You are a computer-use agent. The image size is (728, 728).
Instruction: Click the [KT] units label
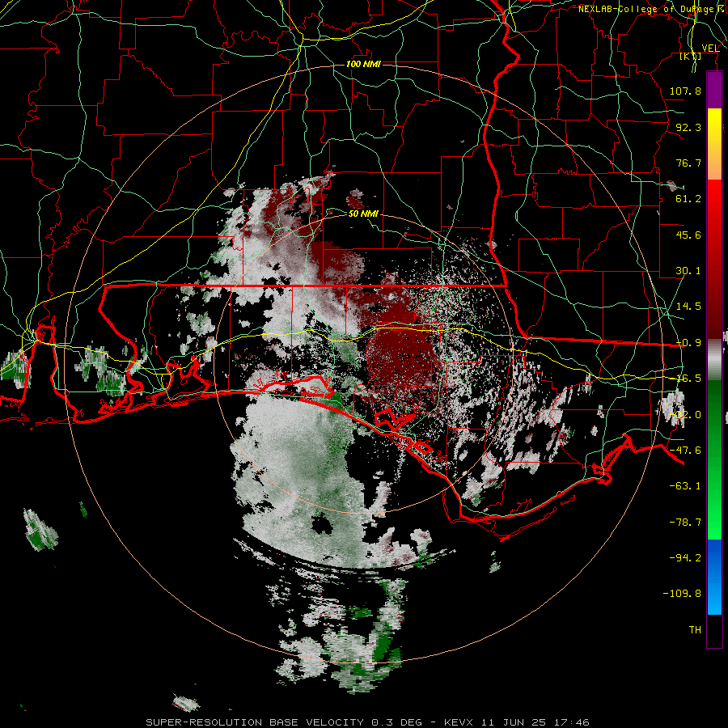pos(691,57)
